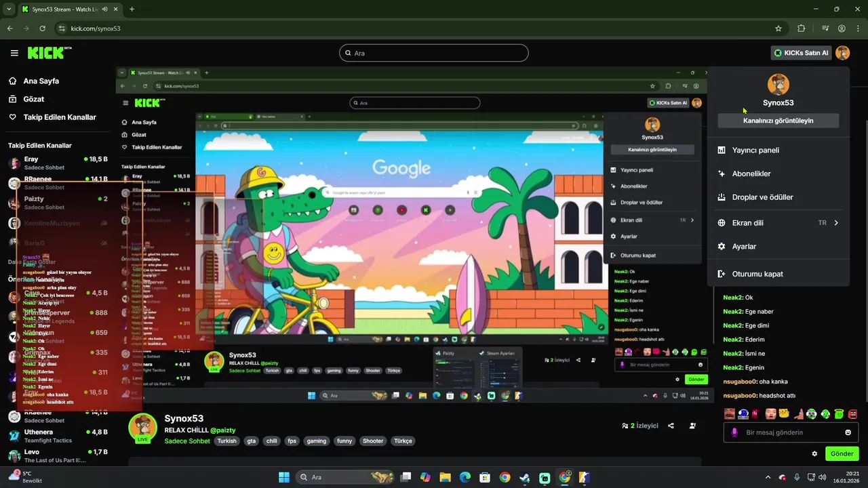Click nsugaboo0 username on the headshot attı message in the right-hand chat
Image resolution: width=868 pixels, height=488 pixels.
coord(740,395)
